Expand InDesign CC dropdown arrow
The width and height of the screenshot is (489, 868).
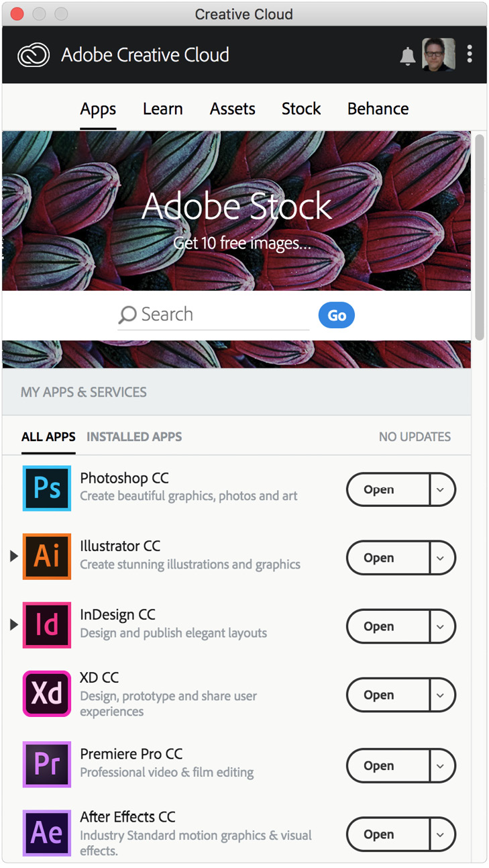[x=441, y=626]
